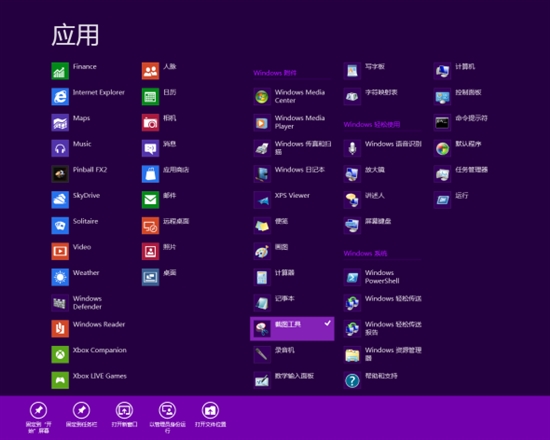Open the Finance app tile

[x=74, y=71]
